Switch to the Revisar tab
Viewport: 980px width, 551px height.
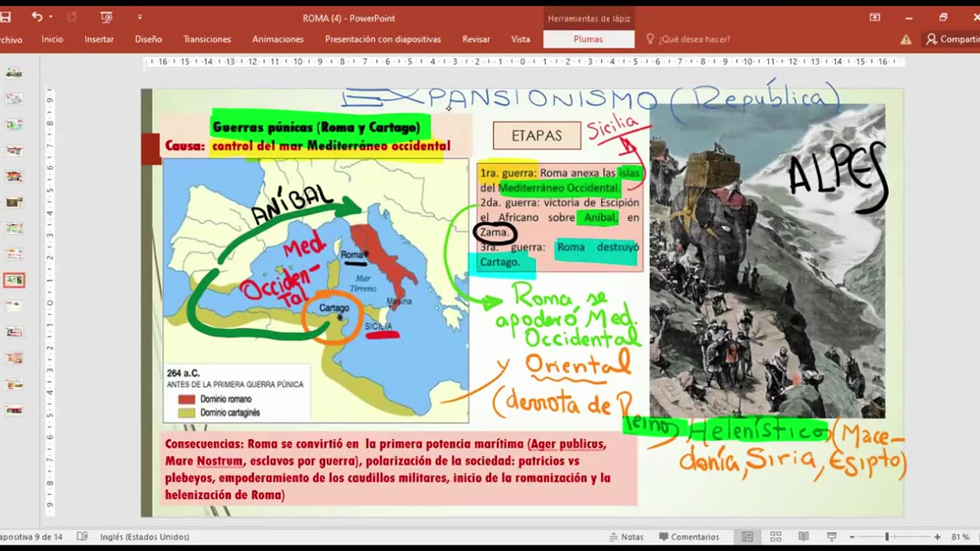[x=476, y=39]
